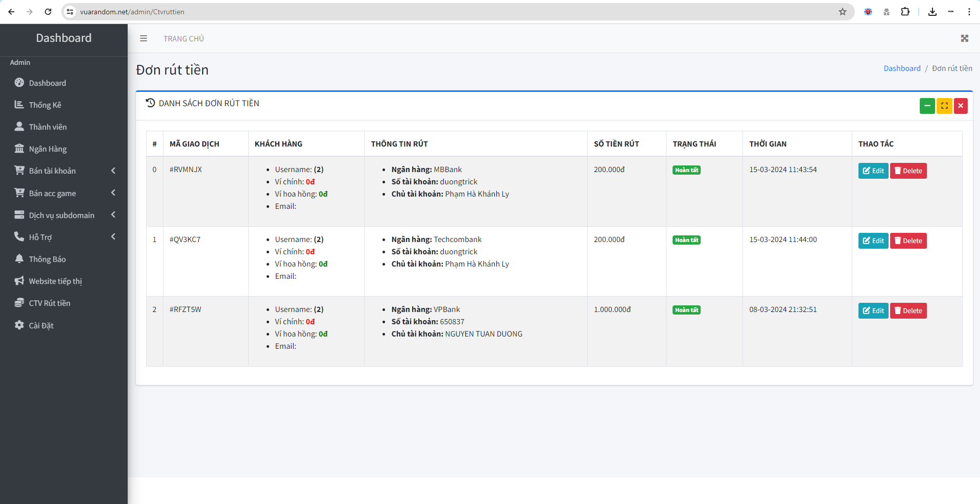Viewport: 980px width, 504px height.
Task: Collapse the card with green minus button
Action: (x=927, y=106)
